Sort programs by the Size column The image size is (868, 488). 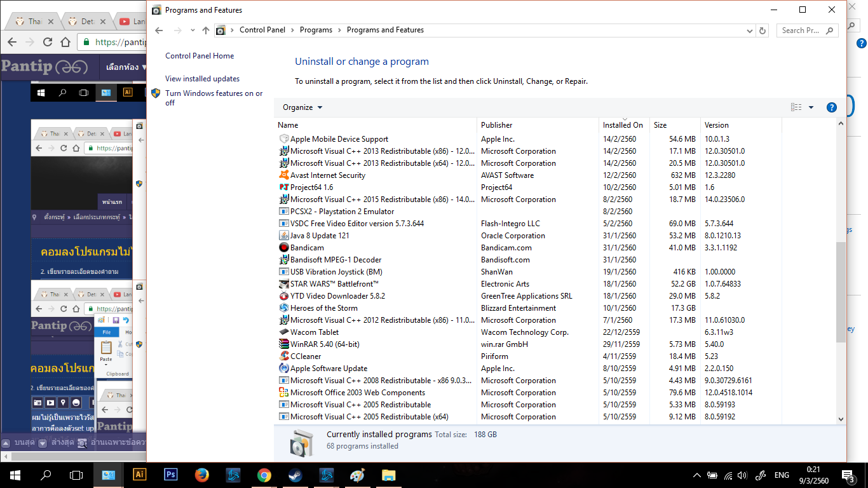coord(675,125)
